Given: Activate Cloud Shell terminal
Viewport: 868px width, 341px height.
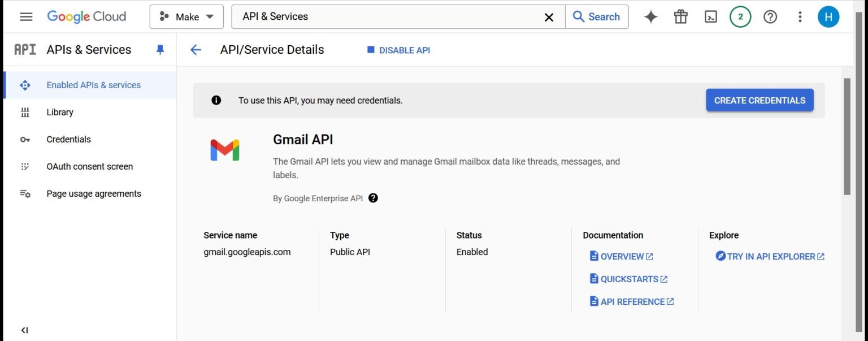Looking at the screenshot, I should [710, 17].
